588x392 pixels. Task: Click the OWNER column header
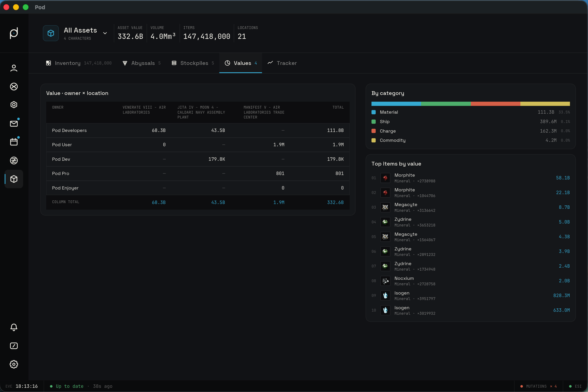58,108
